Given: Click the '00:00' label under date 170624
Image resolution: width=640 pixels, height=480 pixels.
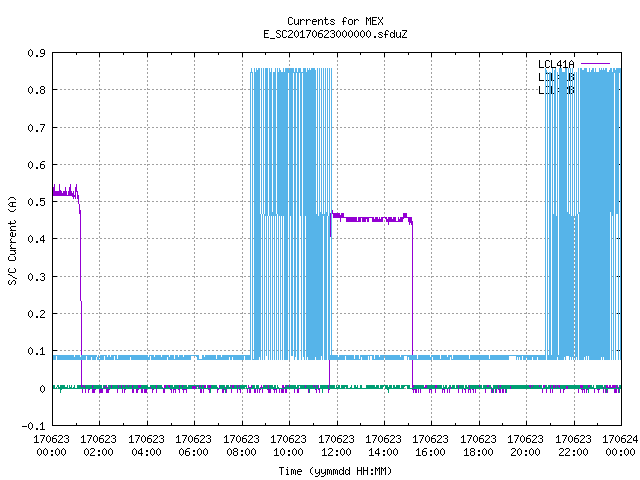Looking at the screenshot, I should point(620,452).
